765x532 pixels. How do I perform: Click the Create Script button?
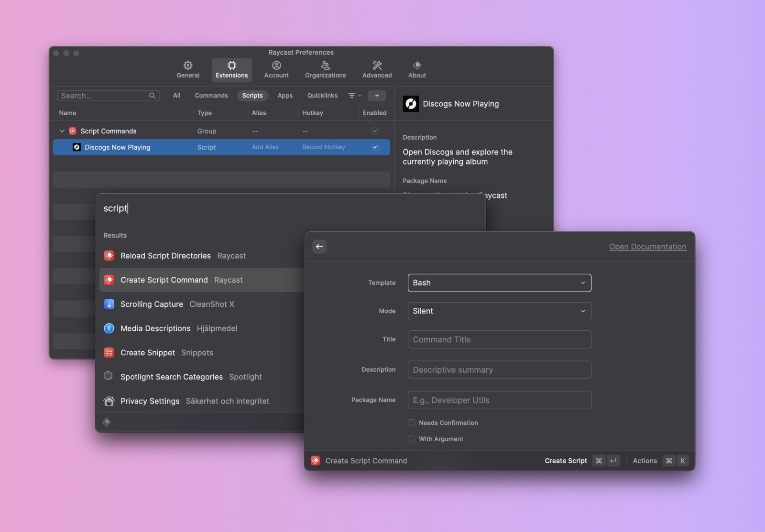pyautogui.click(x=566, y=461)
